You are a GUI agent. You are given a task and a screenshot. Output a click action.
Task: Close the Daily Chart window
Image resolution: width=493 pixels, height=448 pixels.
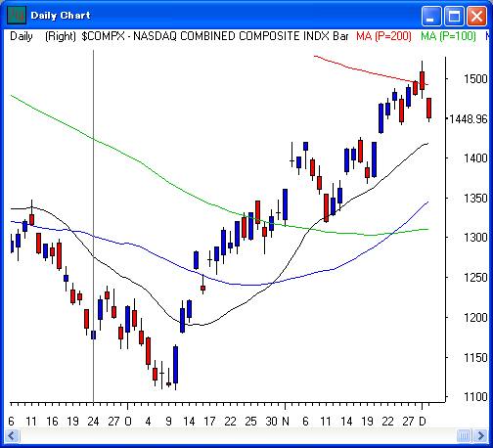(x=476, y=16)
